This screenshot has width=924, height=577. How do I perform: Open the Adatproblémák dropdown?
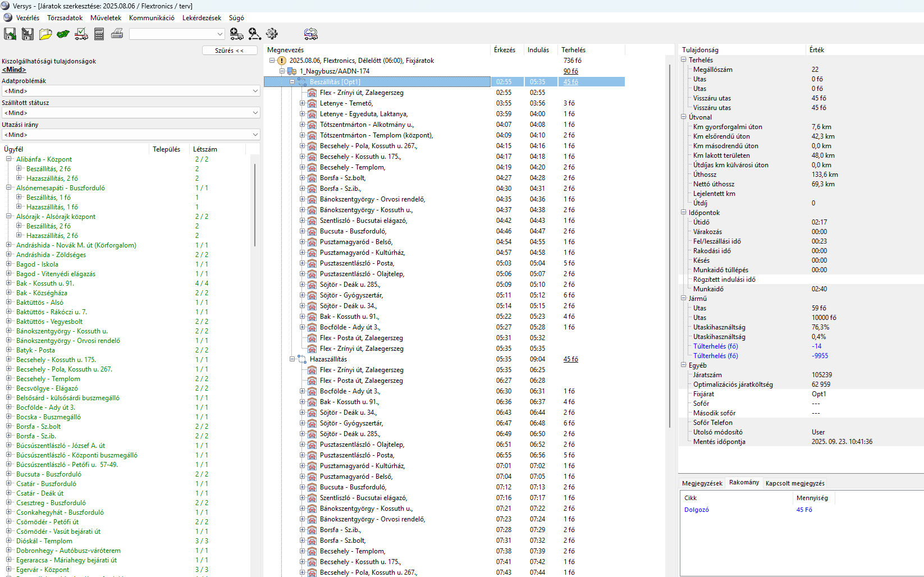131,91
